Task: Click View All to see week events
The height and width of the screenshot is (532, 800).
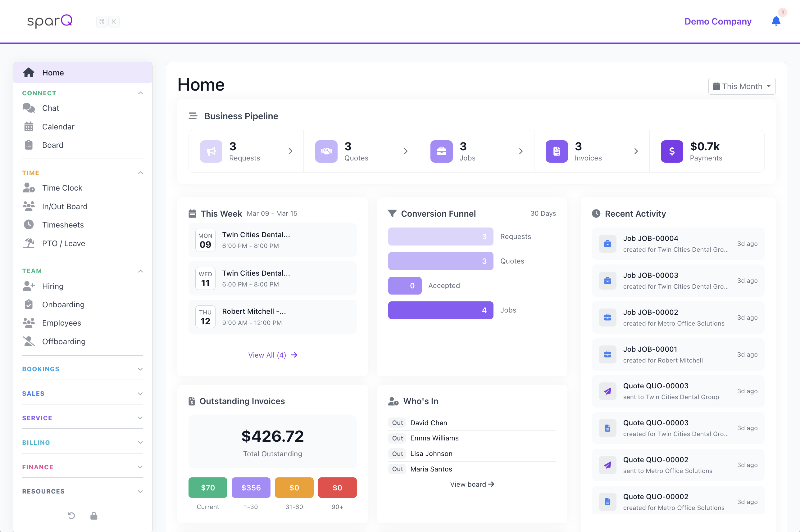Action: tap(273, 354)
